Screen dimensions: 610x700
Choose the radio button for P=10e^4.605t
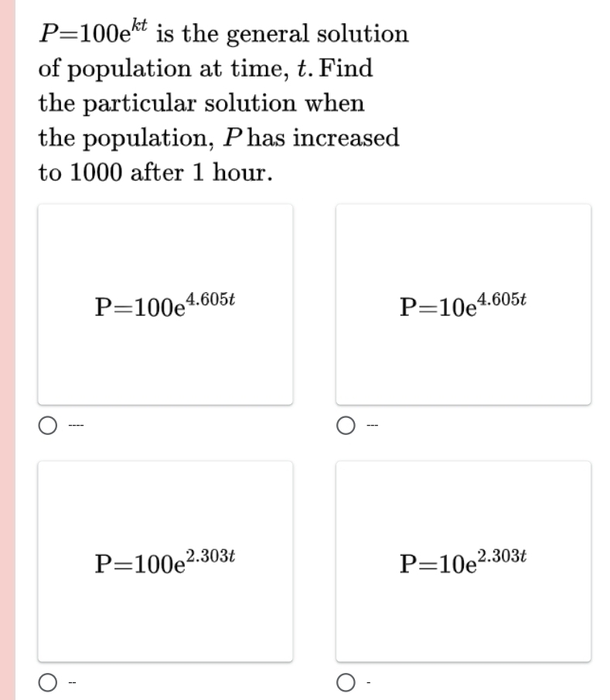(346, 425)
